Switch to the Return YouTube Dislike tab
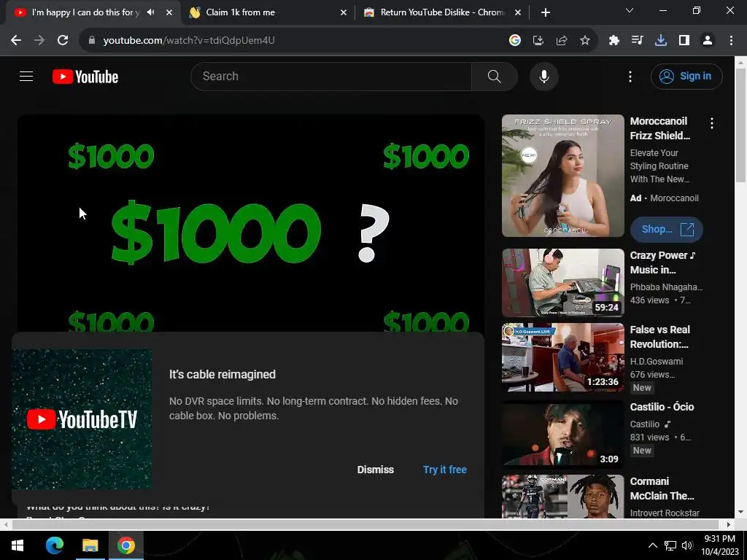Image resolution: width=747 pixels, height=560 pixels. (x=441, y=12)
